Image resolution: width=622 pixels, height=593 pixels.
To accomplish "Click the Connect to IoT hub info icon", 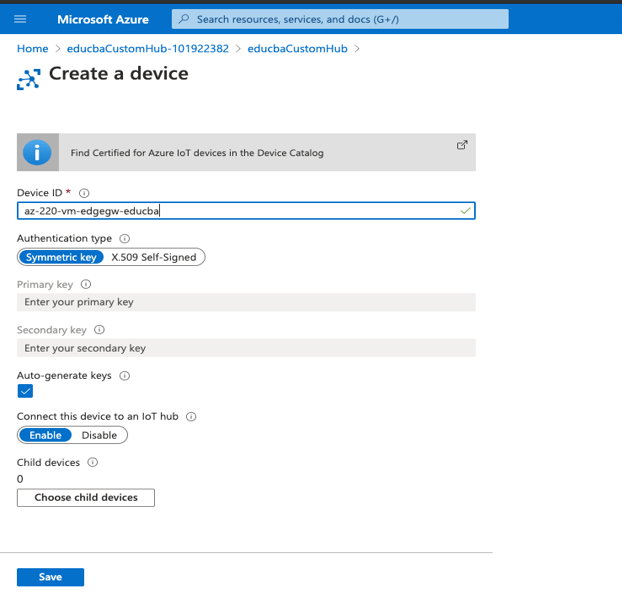I will (191, 416).
